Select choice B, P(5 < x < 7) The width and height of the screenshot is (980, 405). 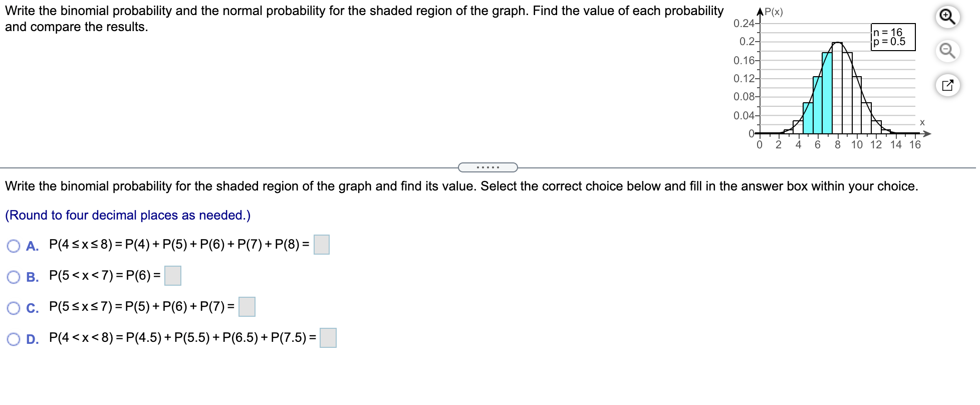pos(14,276)
